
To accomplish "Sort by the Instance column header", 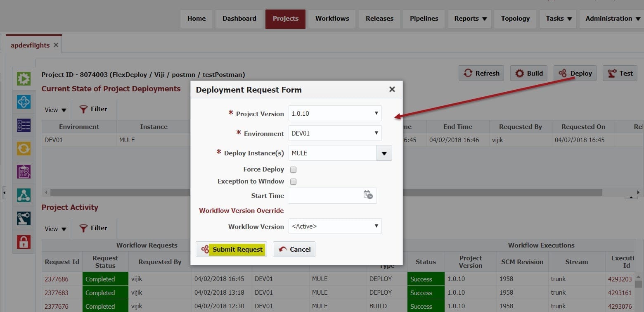I will coord(154,127).
